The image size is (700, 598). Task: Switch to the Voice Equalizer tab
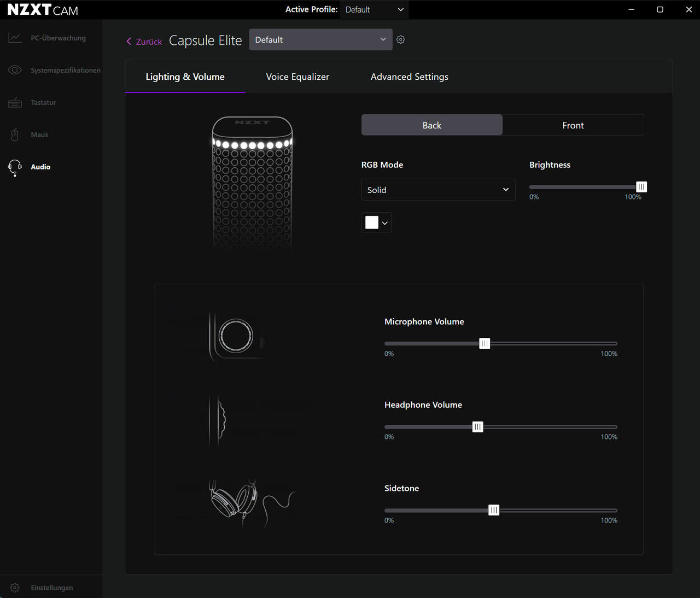click(x=297, y=77)
